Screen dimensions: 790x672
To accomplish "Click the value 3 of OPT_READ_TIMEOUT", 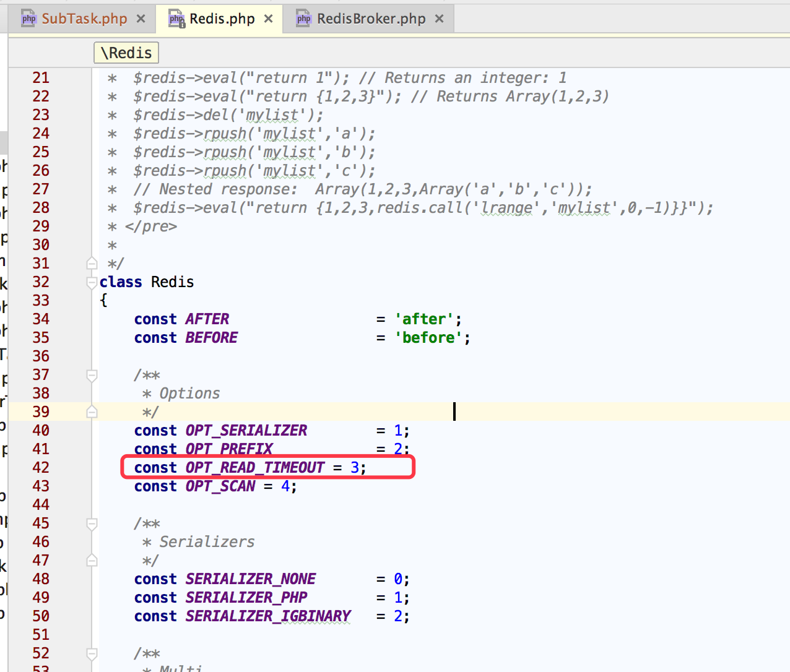I will (355, 468).
